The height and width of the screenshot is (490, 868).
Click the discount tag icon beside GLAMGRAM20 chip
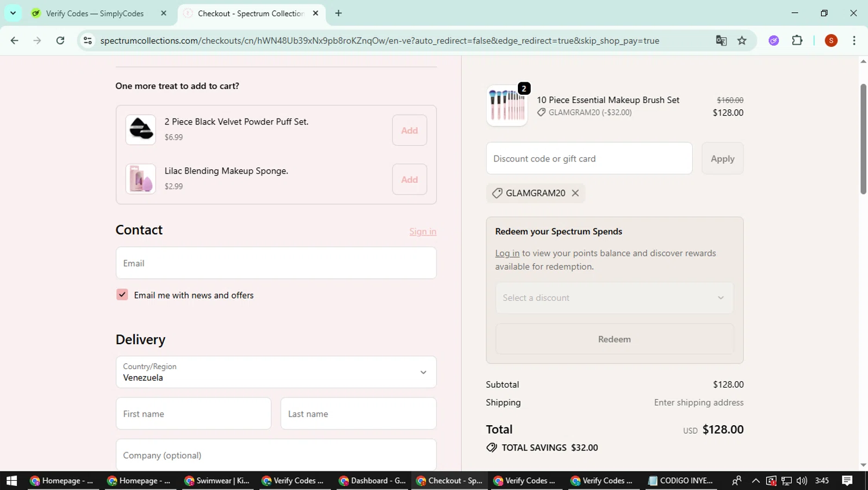pos(497,193)
